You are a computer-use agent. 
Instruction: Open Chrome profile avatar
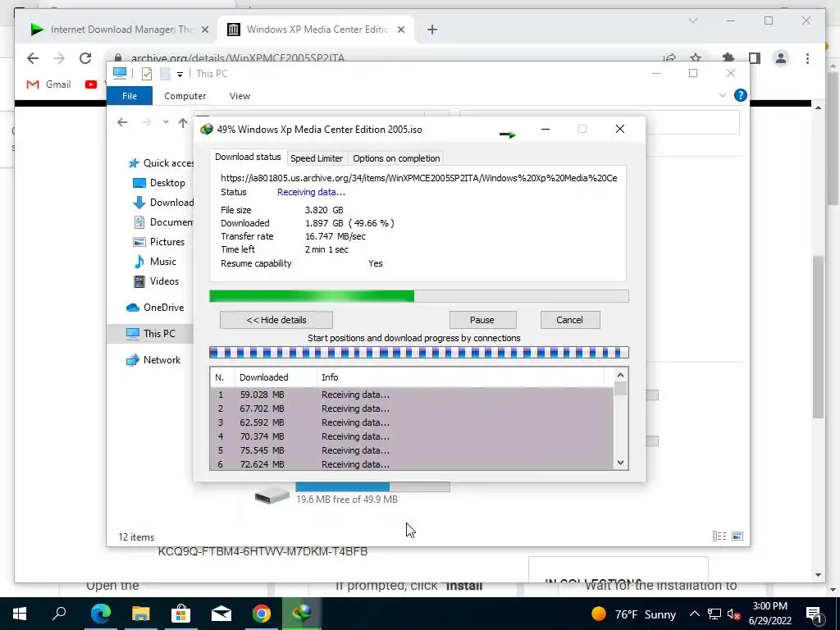tap(781, 58)
